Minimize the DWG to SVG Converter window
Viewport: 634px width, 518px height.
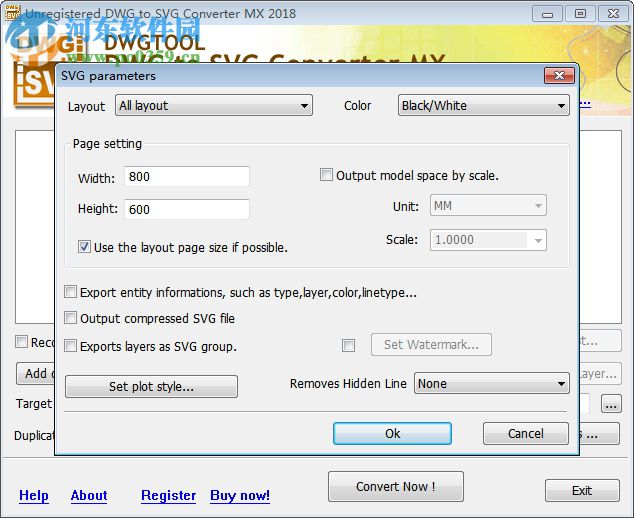click(547, 14)
